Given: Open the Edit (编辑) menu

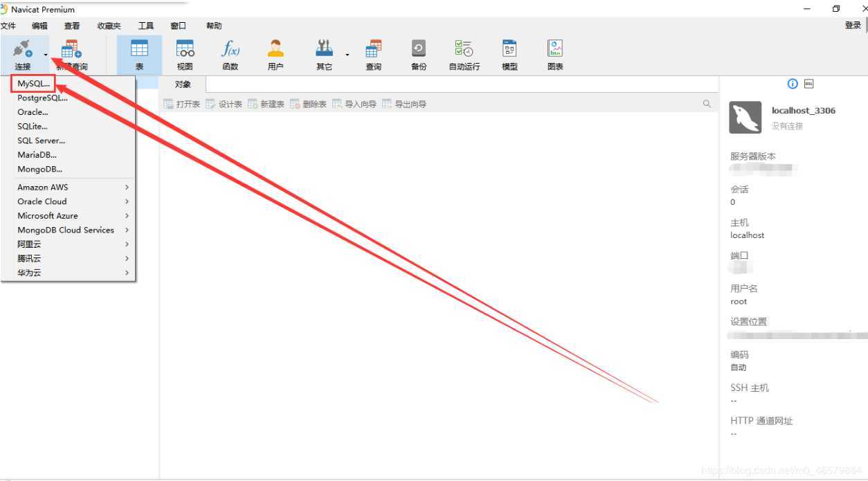Looking at the screenshot, I should (x=39, y=26).
